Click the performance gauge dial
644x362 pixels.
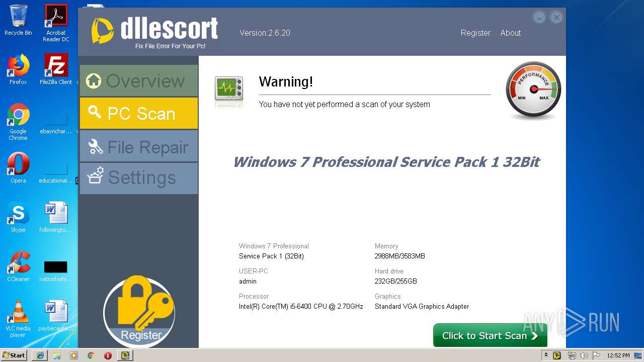click(x=533, y=89)
